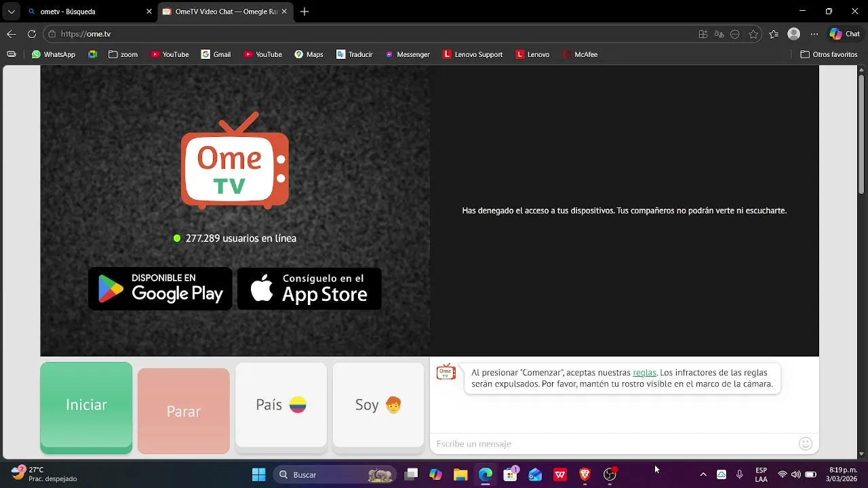Open a new browser tab
The width and height of the screenshot is (868, 488).
[304, 12]
